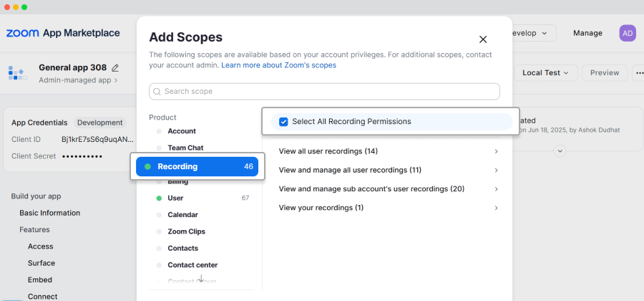Select the Calendar product category
644x301 pixels.
182,215
